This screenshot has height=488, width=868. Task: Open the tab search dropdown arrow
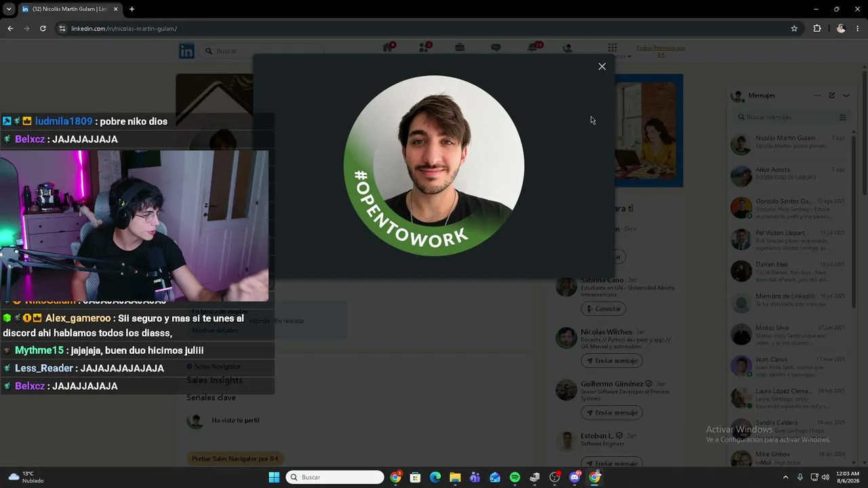(x=9, y=9)
